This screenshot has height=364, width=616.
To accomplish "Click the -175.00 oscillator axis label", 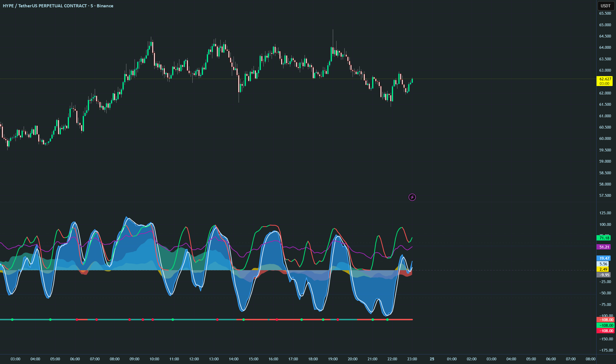I will click(x=605, y=350).
